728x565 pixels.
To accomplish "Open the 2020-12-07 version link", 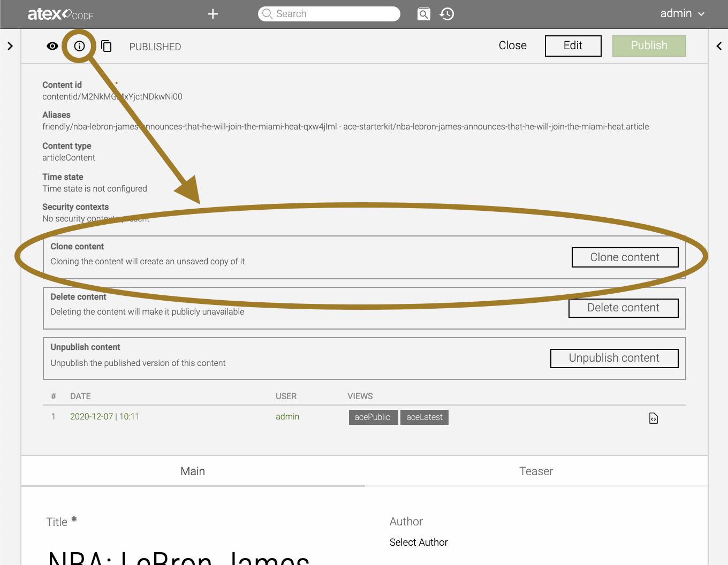I will click(x=105, y=416).
